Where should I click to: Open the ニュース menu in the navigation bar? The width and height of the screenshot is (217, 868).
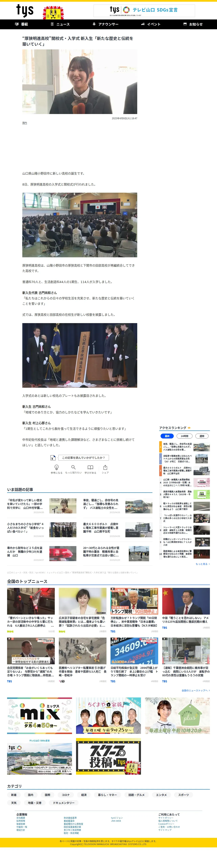point(60,24)
